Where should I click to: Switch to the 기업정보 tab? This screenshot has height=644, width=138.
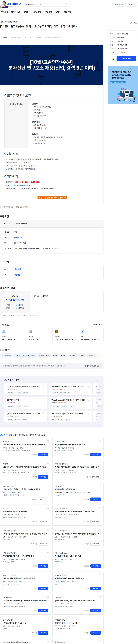click(x=28, y=38)
